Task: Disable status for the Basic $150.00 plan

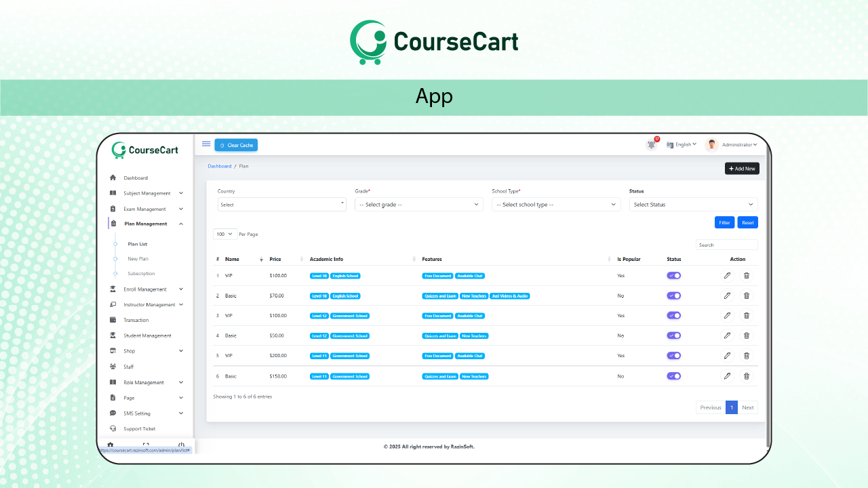Action: [673, 375]
